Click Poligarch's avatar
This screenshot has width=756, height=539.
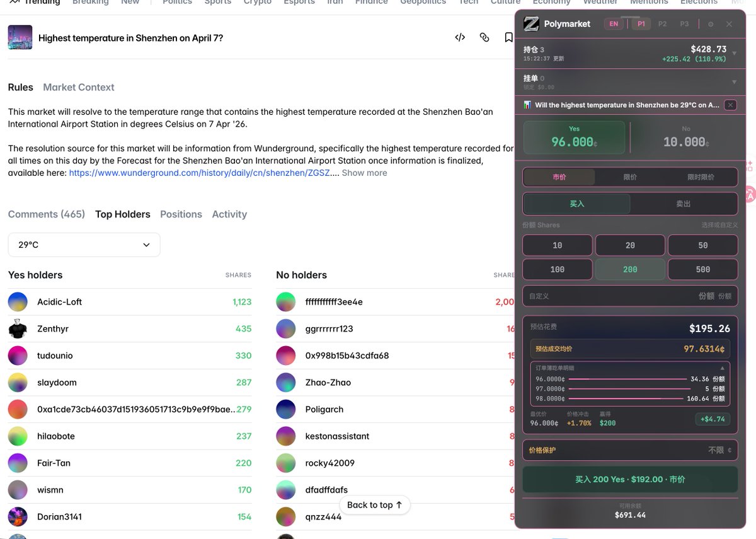286,409
